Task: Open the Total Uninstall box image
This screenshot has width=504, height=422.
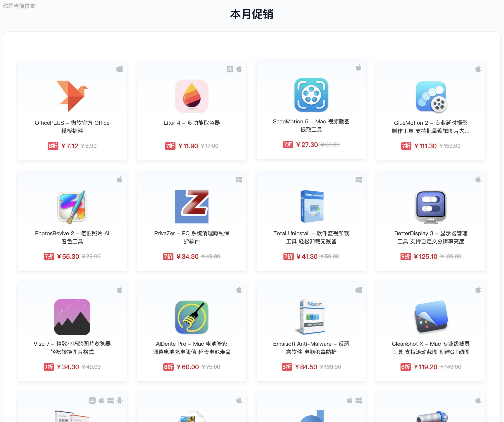Action: 312,206
